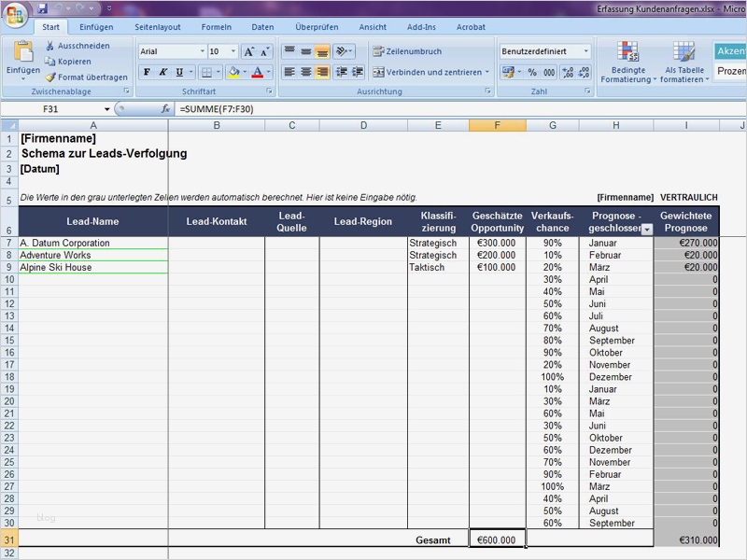Toggle italic formatting with the K icon
Viewport: 747px width, 560px height.
click(x=161, y=72)
